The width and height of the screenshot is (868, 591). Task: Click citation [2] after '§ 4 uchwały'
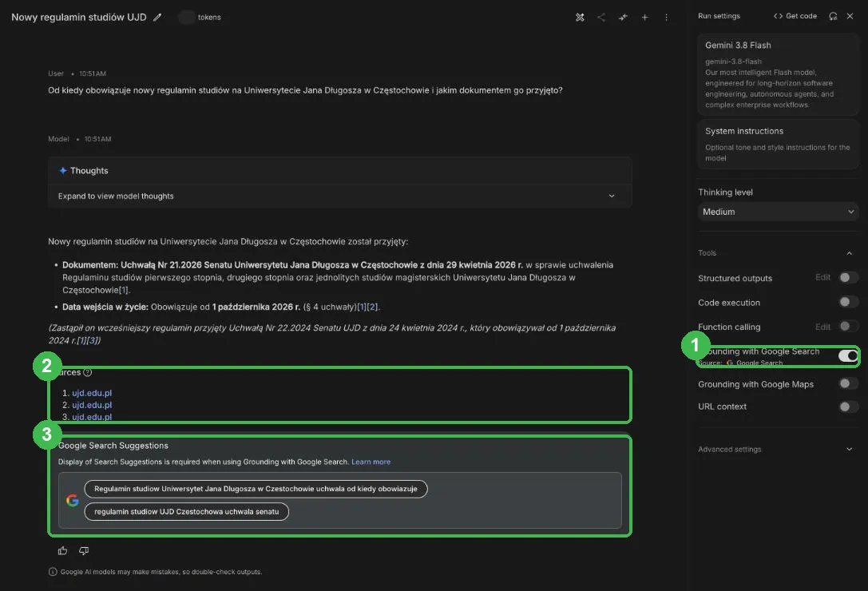click(372, 307)
